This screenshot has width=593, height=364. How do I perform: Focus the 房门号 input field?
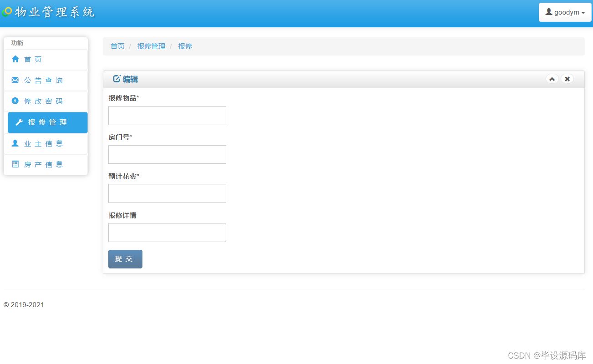167,155
